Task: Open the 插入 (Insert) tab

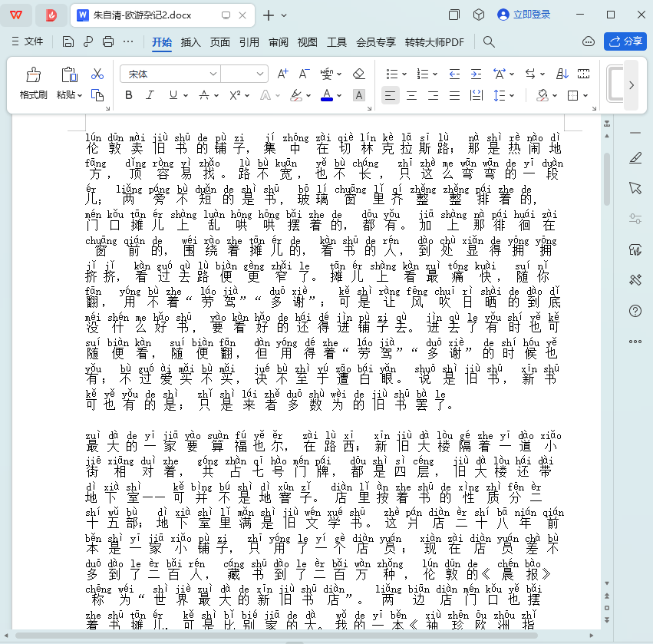Action: click(x=191, y=42)
